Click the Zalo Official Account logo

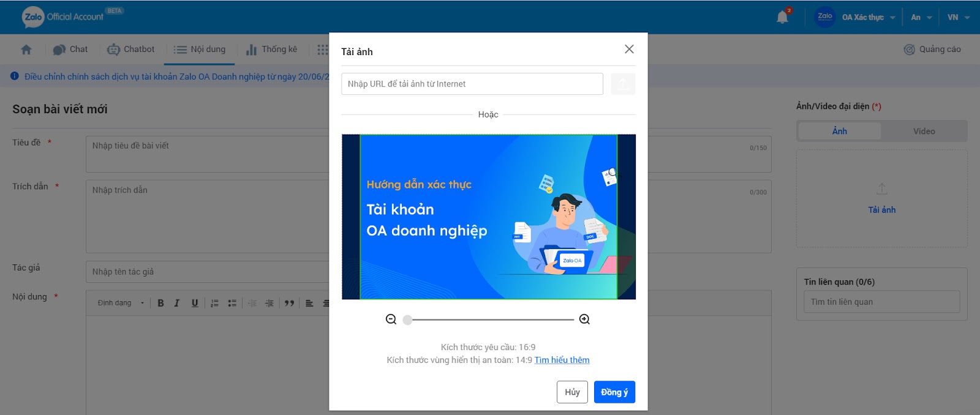coord(63,17)
